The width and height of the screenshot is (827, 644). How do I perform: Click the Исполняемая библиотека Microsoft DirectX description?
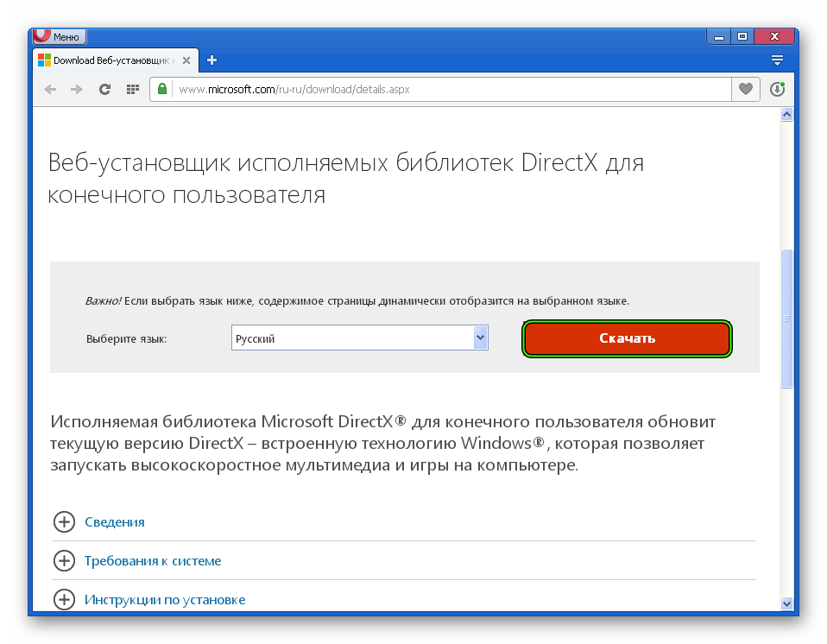coord(383,443)
